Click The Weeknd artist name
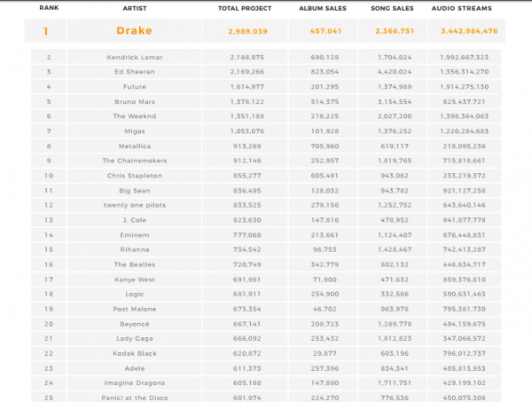This screenshot has height=402, width=532. pos(134,116)
